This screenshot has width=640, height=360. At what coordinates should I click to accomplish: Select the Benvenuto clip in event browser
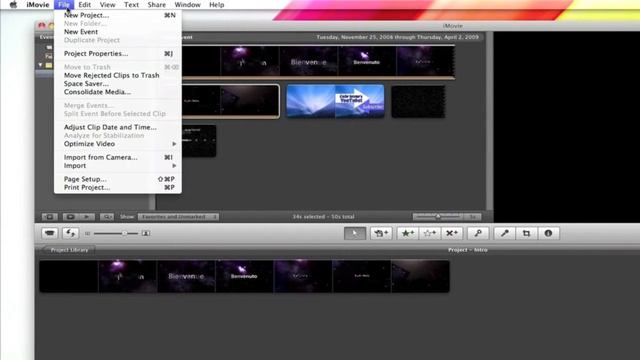click(x=367, y=61)
